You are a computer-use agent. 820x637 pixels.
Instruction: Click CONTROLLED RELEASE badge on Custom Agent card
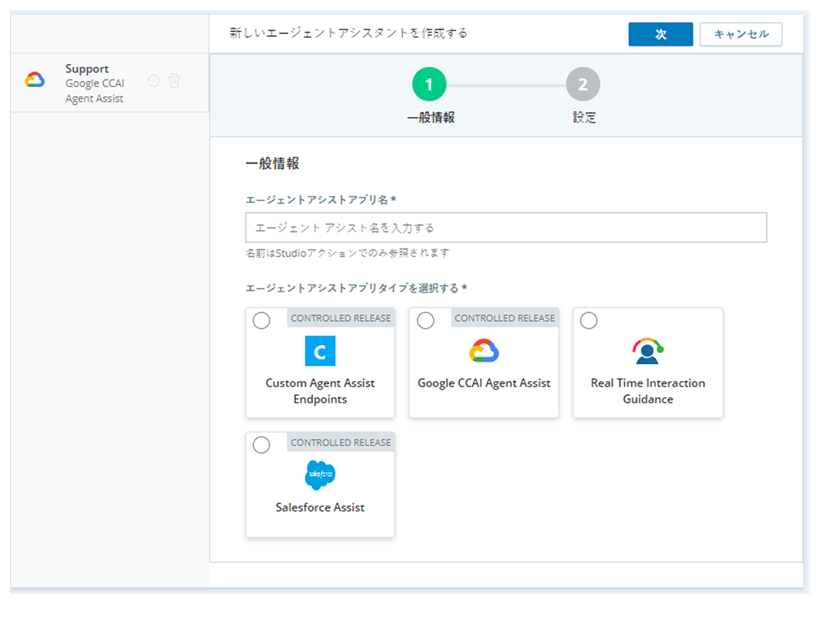(x=340, y=318)
